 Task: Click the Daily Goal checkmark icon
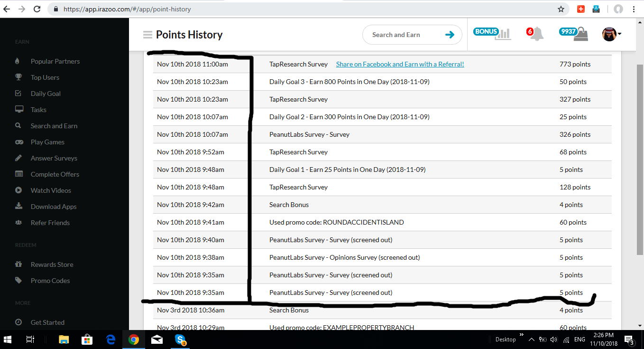pos(18,94)
